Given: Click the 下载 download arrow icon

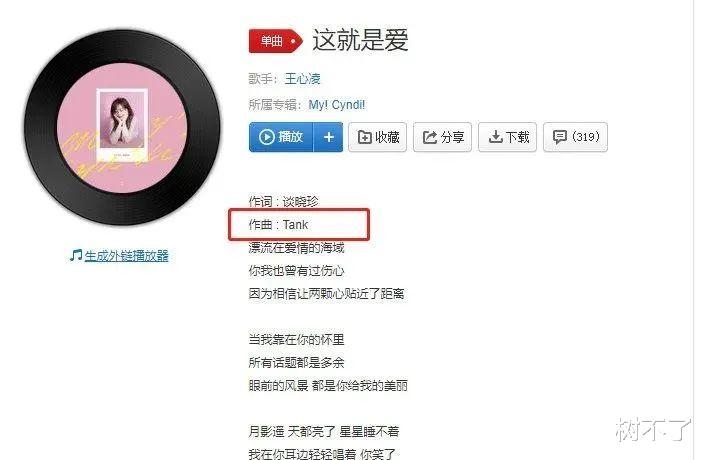Looking at the screenshot, I should pyautogui.click(x=495, y=137).
